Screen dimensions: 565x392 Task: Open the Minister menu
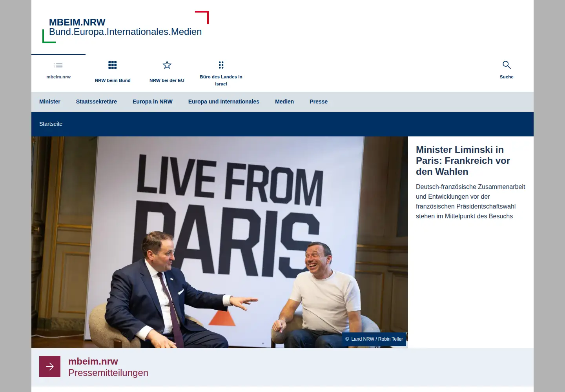coord(50,102)
